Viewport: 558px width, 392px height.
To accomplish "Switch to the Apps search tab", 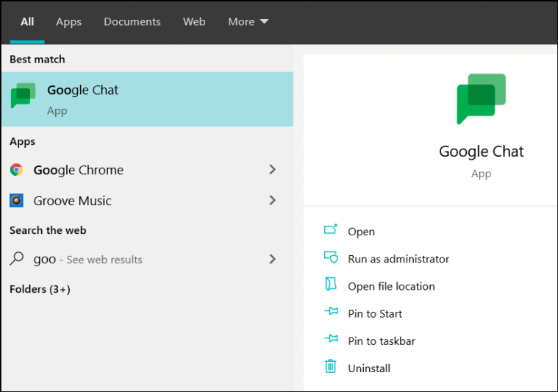I will click(68, 21).
